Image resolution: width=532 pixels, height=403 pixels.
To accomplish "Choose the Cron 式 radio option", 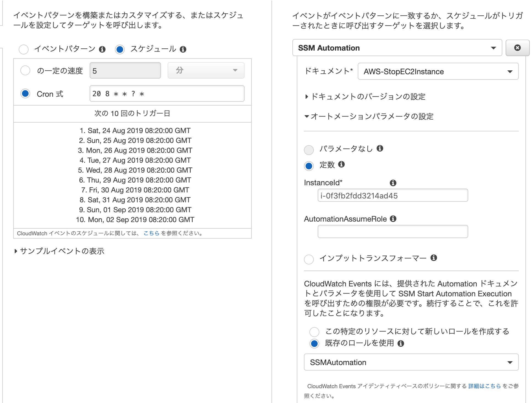I will (25, 94).
